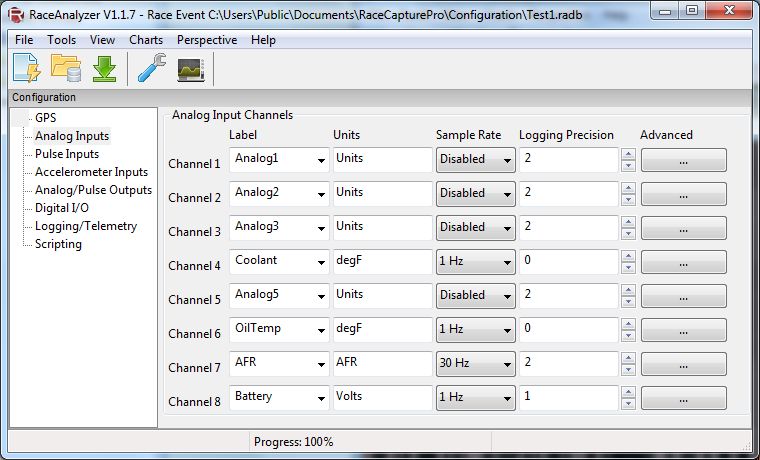Open the Perspective menu
Viewport: 760px width, 460px height.
click(x=207, y=40)
